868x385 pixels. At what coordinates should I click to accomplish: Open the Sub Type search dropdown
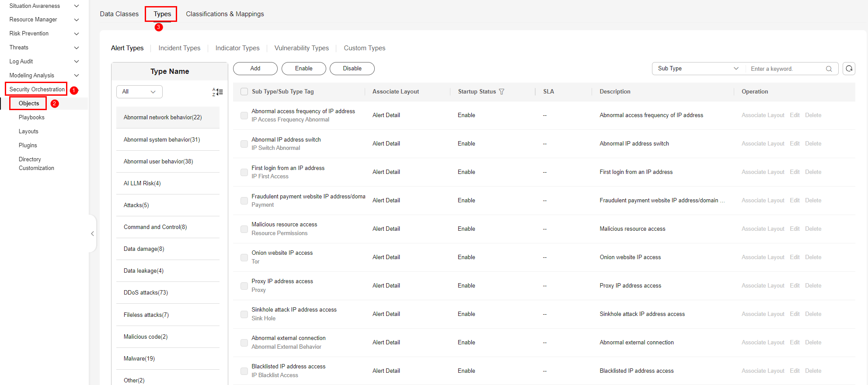698,69
